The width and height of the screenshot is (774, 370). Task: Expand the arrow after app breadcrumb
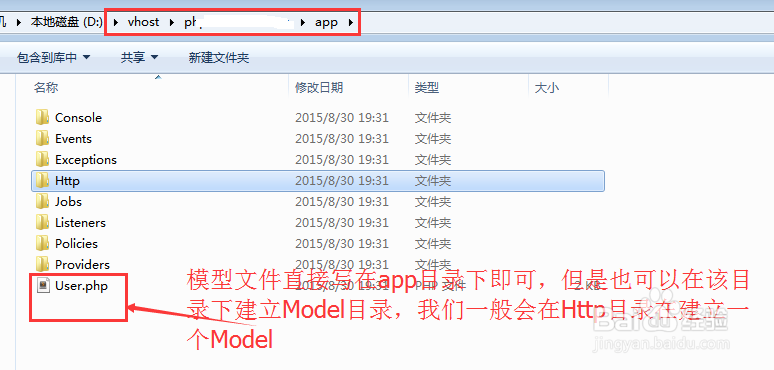[351, 22]
